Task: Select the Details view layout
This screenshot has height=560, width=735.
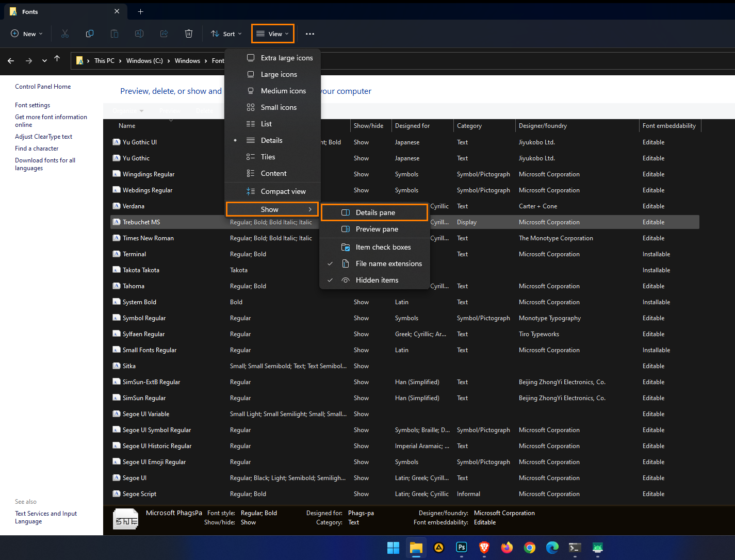Action: (273, 140)
